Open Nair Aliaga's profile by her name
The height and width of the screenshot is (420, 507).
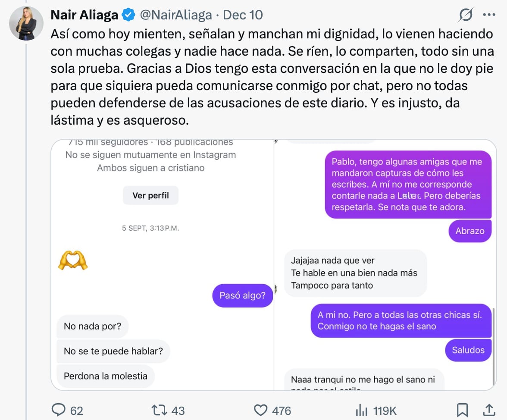[x=84, y=14]
